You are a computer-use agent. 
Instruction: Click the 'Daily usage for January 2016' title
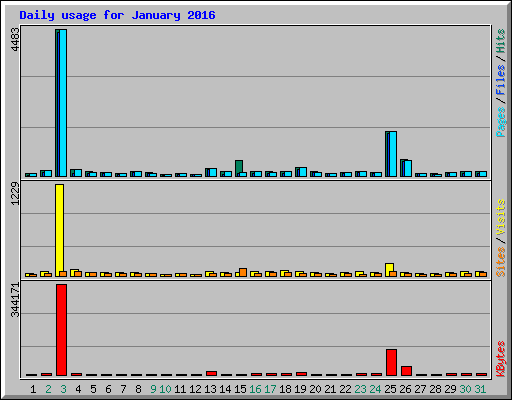(x=117, y=15)
